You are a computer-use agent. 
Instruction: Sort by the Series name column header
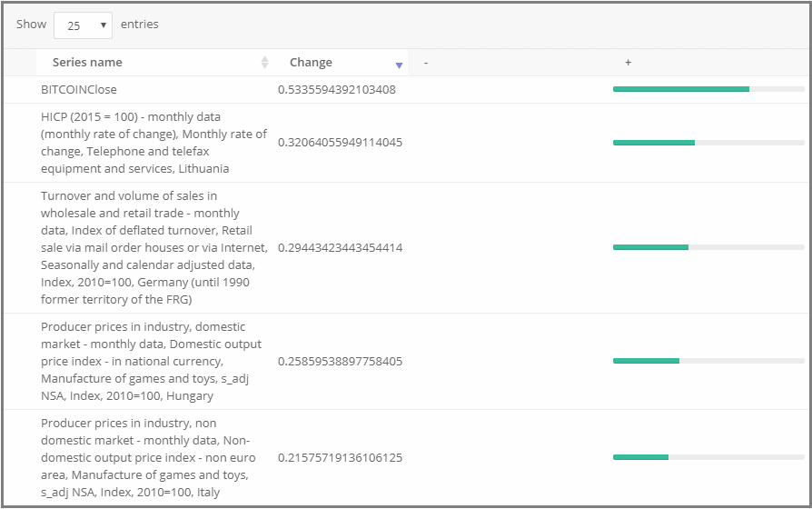[x=87, y=63]
